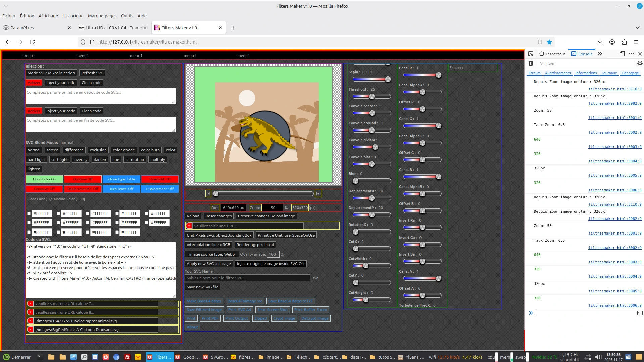Click the red icon beside the main URL field
The image size is (644, 362).
189,226
